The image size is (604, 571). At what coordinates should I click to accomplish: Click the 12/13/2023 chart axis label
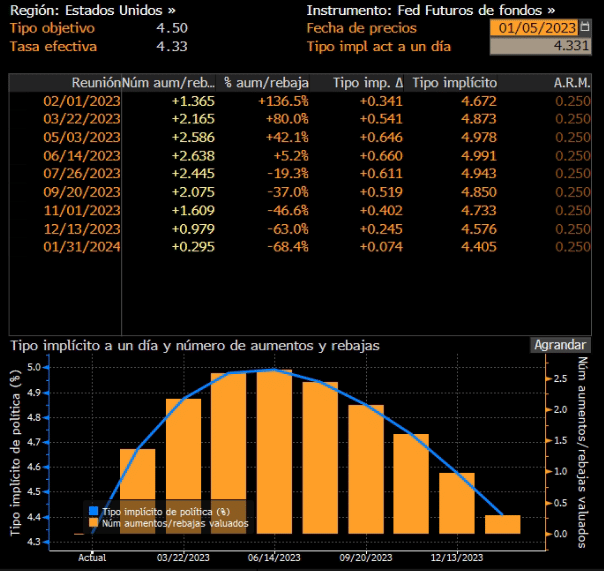tap(457, 558)
